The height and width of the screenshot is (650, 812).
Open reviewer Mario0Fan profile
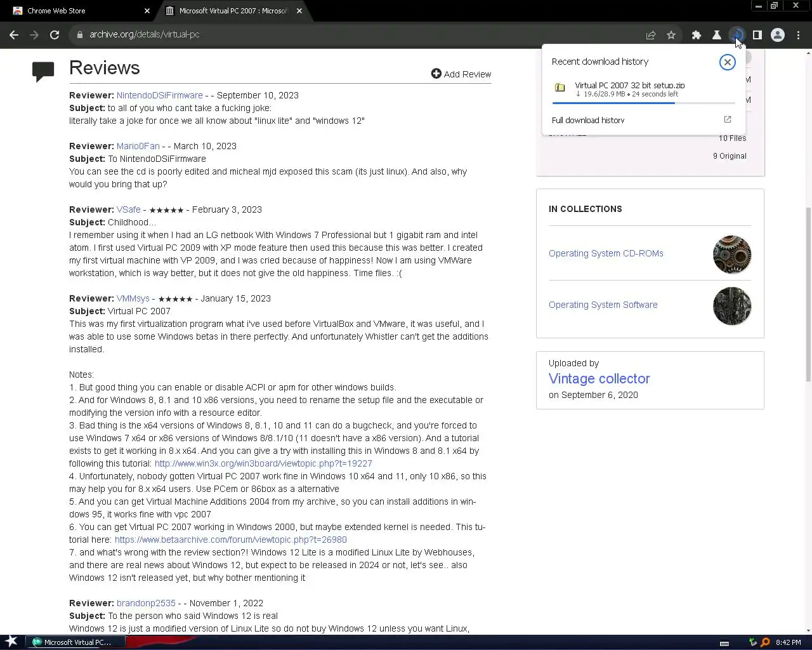[138, 146]
